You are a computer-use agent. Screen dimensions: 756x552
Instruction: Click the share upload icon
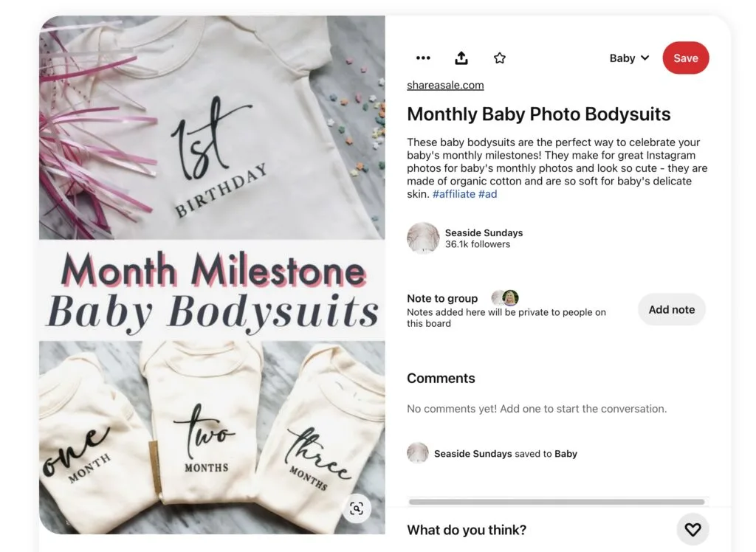[x=461, y=58]
